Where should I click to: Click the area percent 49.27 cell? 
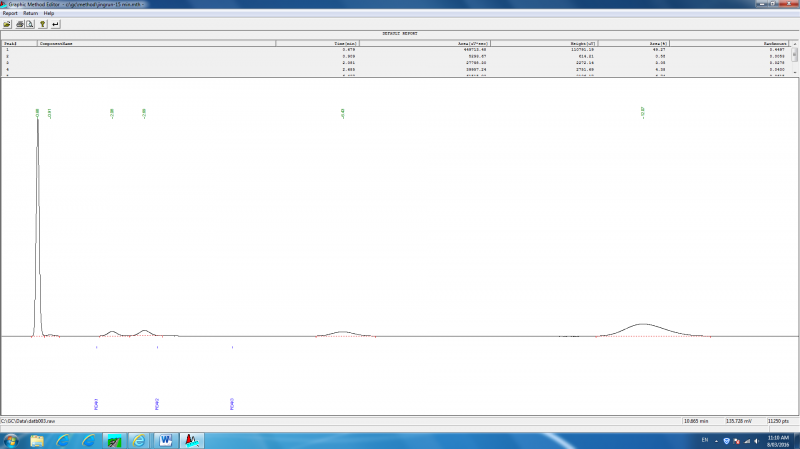pyautogui.click(x=659, y=49)
